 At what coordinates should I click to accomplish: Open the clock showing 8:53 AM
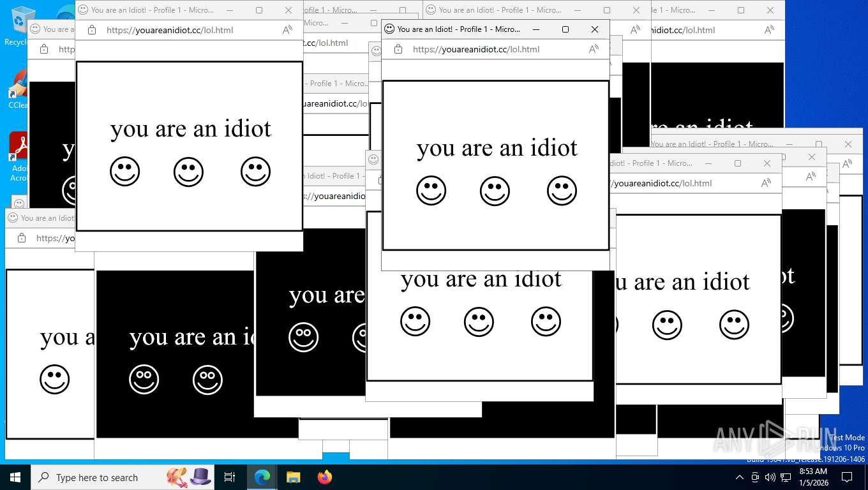[x=813, y=477]
